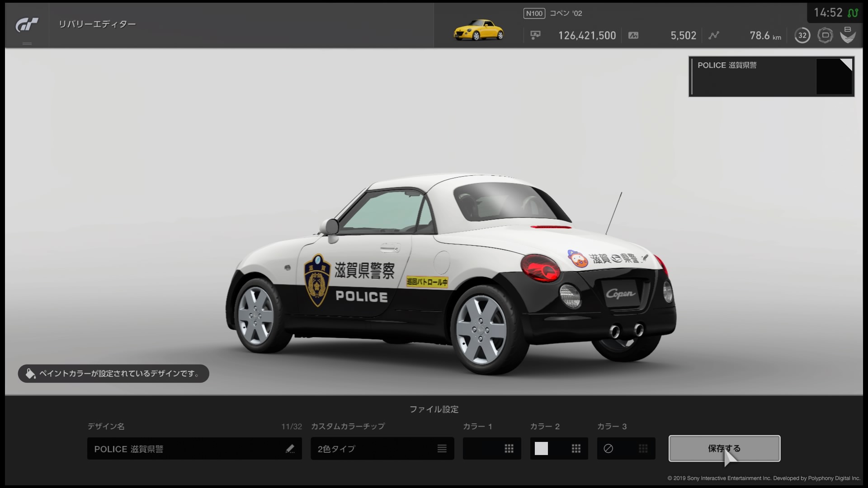Click the リバリーエディター title

click(x=97, y=24)
